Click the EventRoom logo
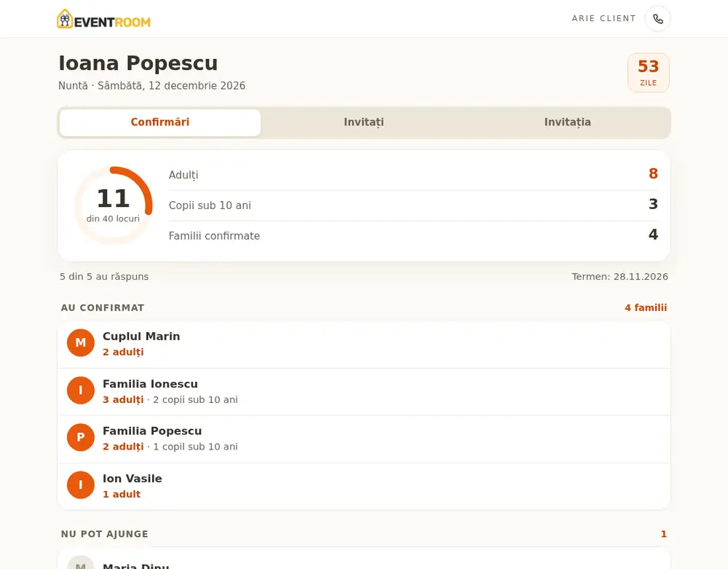This screenshot has height=569, width=728. tap(103, 19)
